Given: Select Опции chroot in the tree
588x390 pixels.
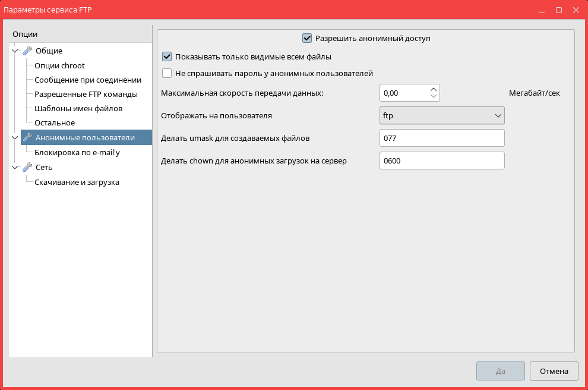Looking at the screenshot, I should click(x=59, y=66).
